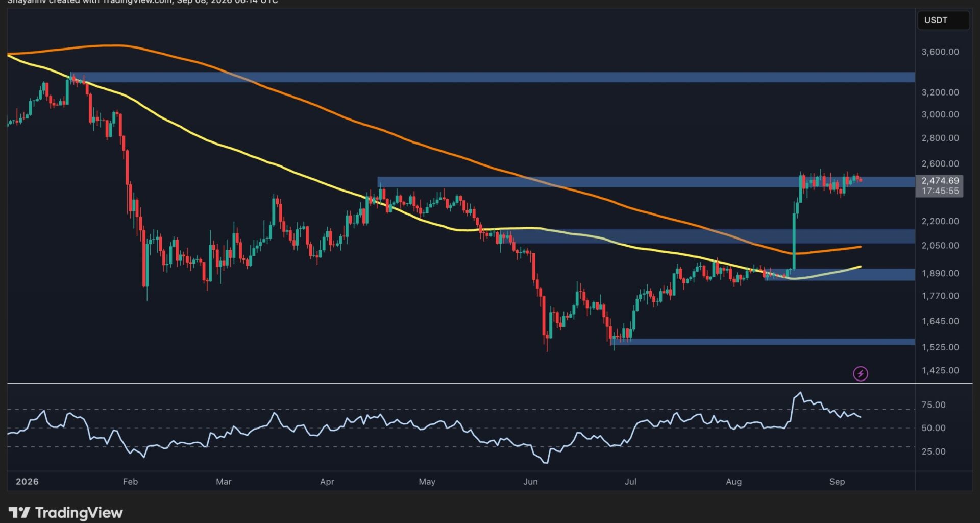Viewport: 980px width, 523px height.
Task: Click the RSI peak above 75 in August
Action: [x=800, y=393]
